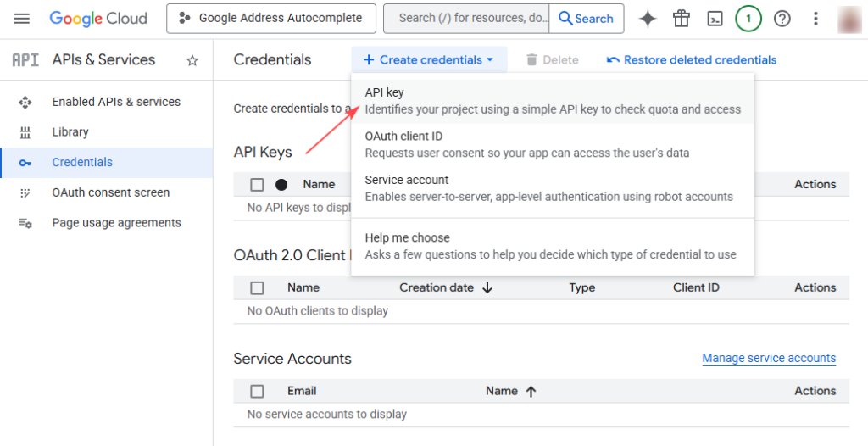Activate Cloud Shell terminal icon
The height and width of the screenshot is (446, 868).
pos(715,18)
